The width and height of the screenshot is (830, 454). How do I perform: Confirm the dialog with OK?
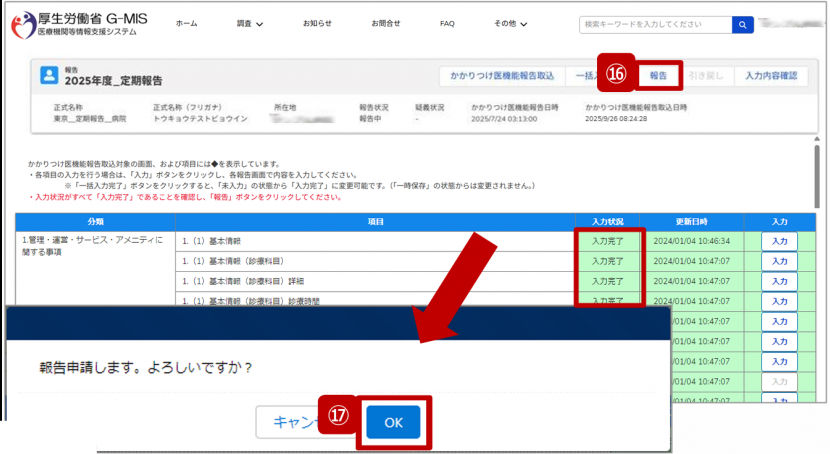[393, 422]
